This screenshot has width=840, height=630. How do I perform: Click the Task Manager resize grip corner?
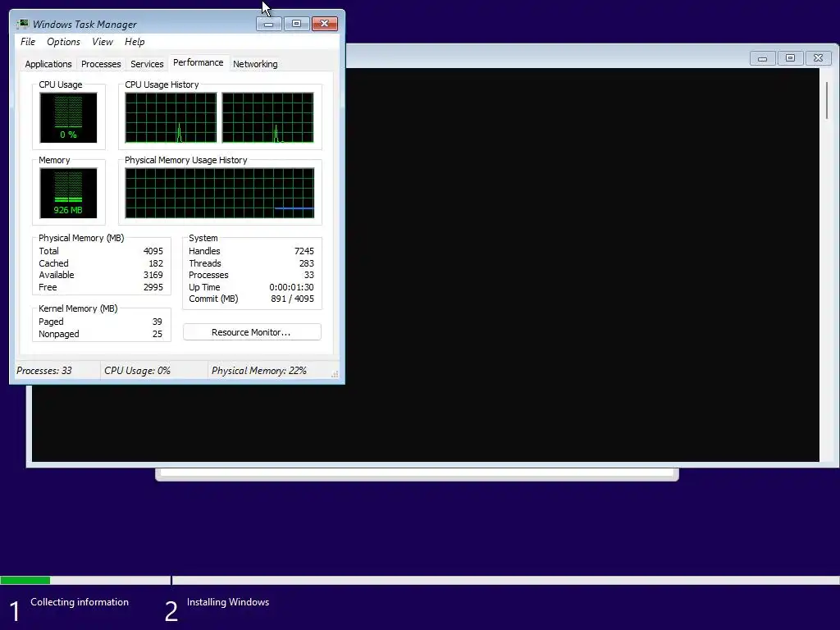tap(335, 374)
